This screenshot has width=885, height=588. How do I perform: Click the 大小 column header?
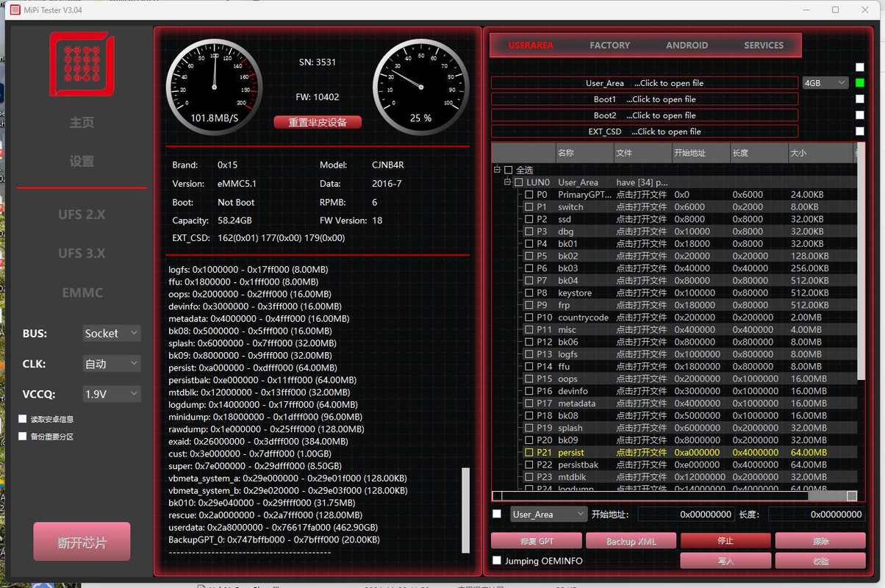click(820, 153)
